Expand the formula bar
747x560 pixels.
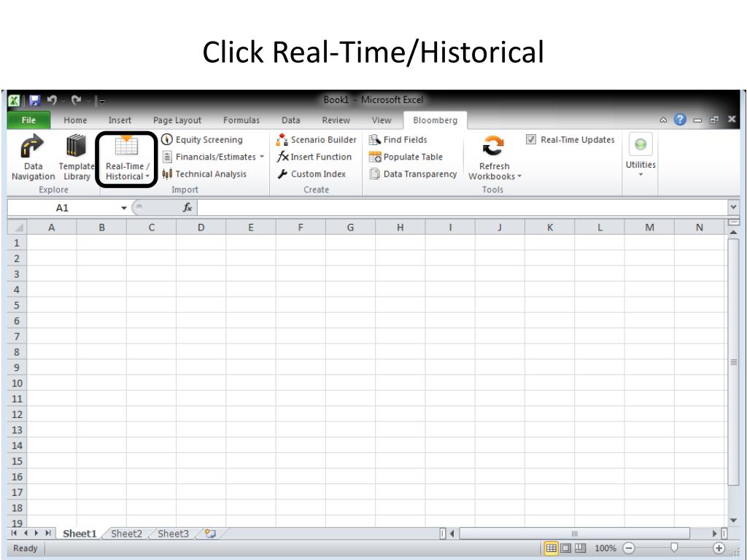(733, 207)
